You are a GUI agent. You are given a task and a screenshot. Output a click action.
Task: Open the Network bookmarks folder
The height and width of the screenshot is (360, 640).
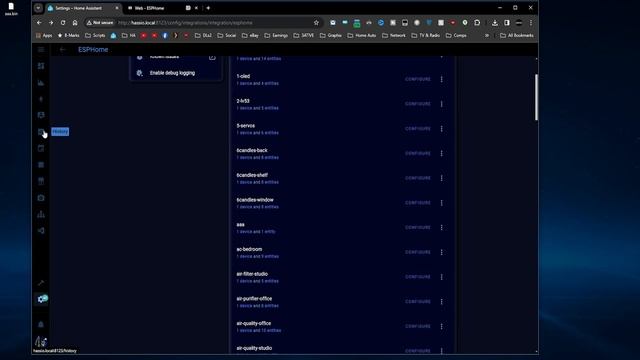[x=394, y=36]
